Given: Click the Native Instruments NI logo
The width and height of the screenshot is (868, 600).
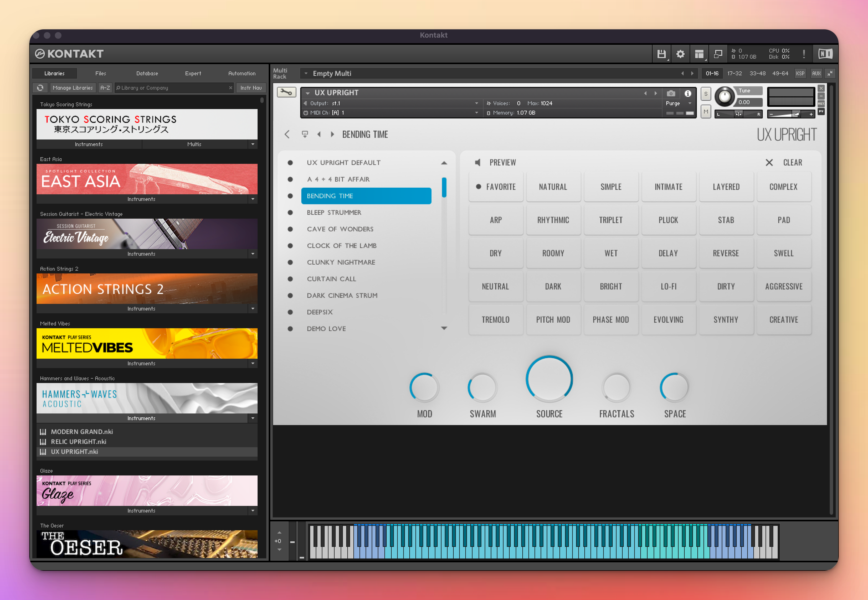Looking at the screenshot, I should pos(825,54).
